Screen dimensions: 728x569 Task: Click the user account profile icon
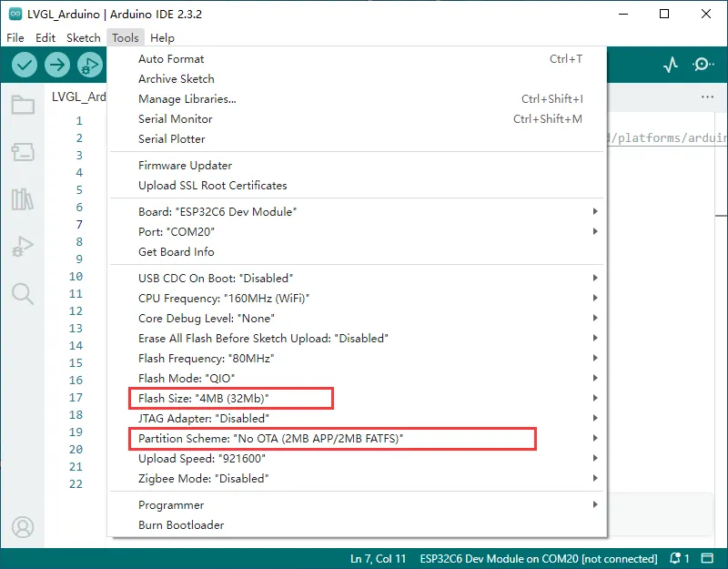pyautogui.click(x=23, y=527)
